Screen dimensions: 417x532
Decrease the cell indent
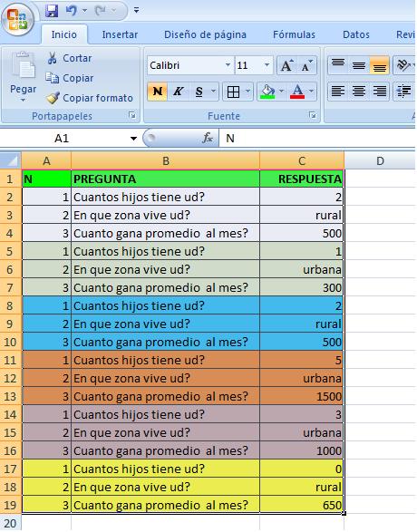click(x=403, y=92)
